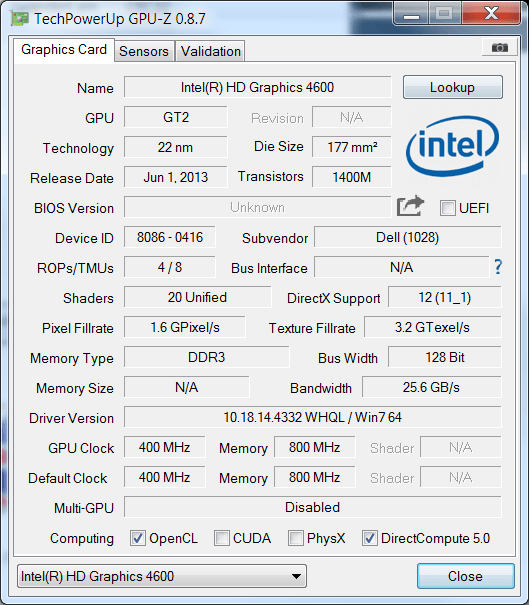Image resolution: width=529 pixels, height=605 pixels.
Task: Toggle the OpenCL checkbox
Action: tap(138, 538)
